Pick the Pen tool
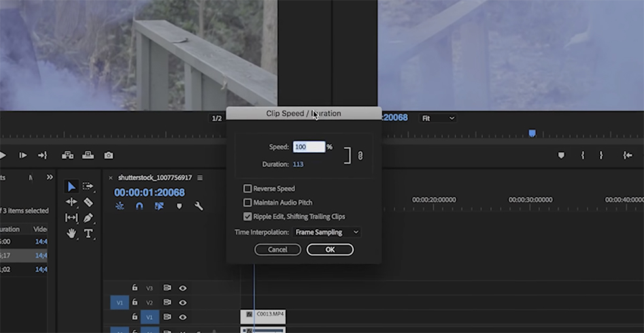Viewport: 644px width, 333px height. coord(88,218)
